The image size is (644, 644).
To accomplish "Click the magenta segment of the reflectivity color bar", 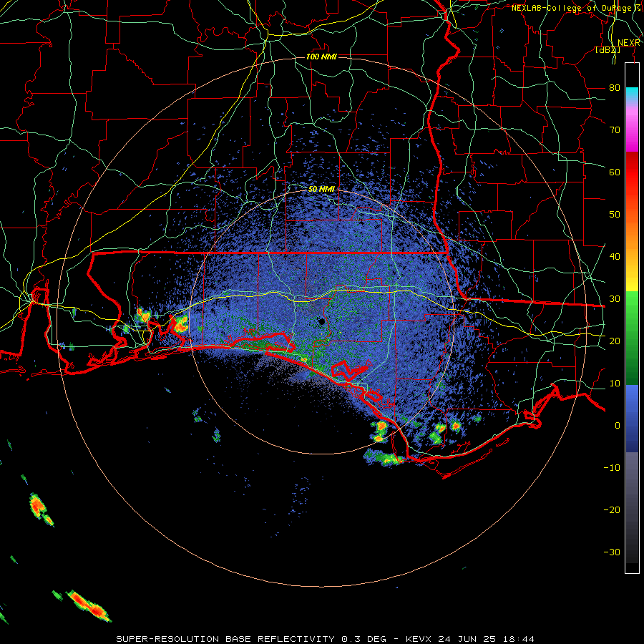I will coord(632,134).
